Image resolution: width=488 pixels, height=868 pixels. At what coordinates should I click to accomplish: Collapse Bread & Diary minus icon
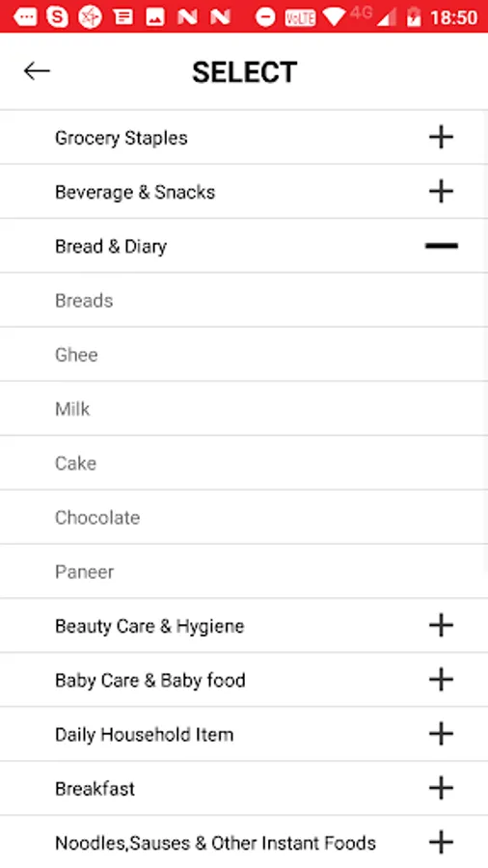coord(441,246)
